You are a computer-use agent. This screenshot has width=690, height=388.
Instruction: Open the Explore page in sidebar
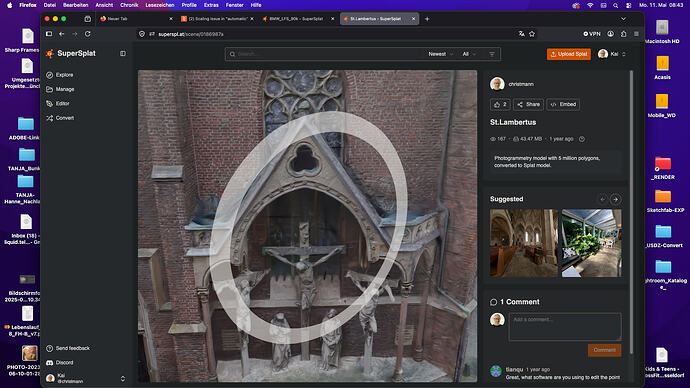click(x=60, y=75)
